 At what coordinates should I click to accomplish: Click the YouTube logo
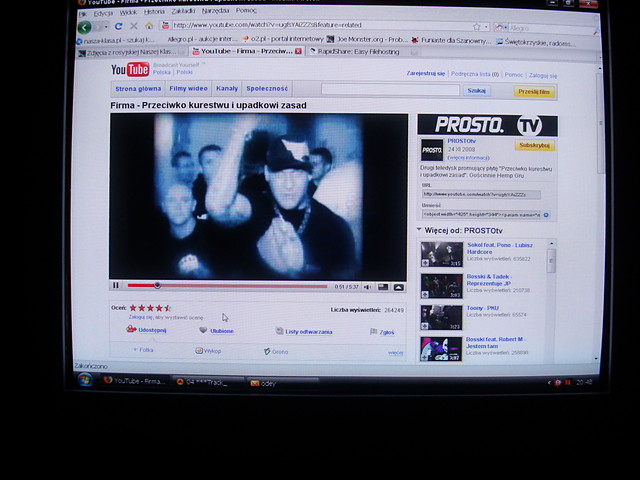pos(130,69)
